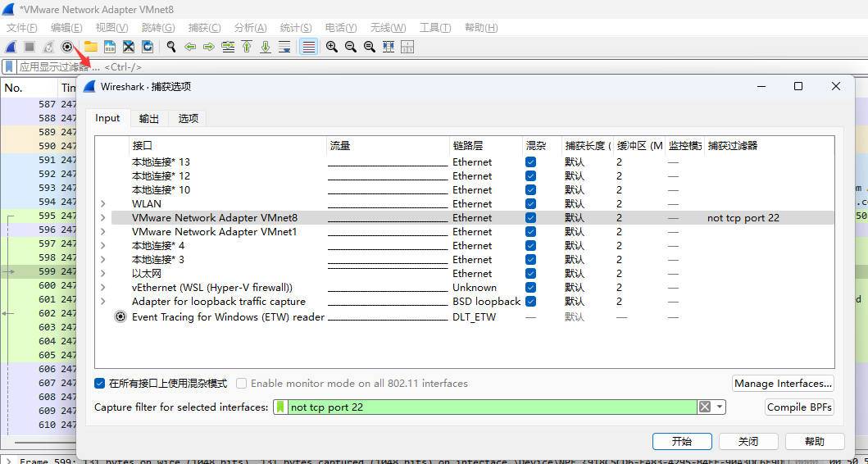868x464 pixels.
Task: Expand the 本地连接* 4 row
Action: click(x=103, y=246)
